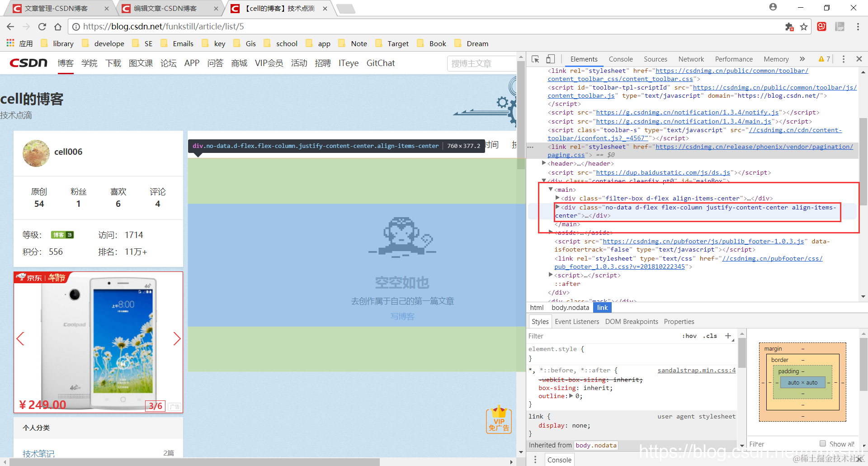
Task: Click the blog search input field
Action: point(482,63)
